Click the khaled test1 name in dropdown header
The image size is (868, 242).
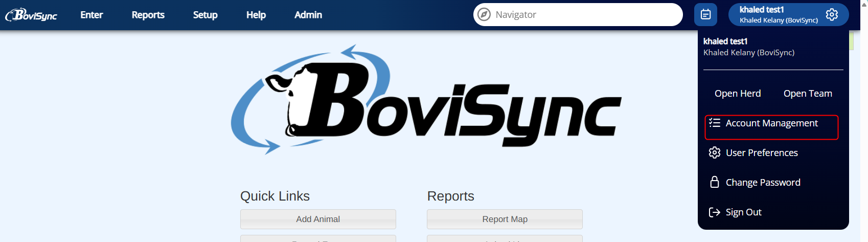[725, 41]
